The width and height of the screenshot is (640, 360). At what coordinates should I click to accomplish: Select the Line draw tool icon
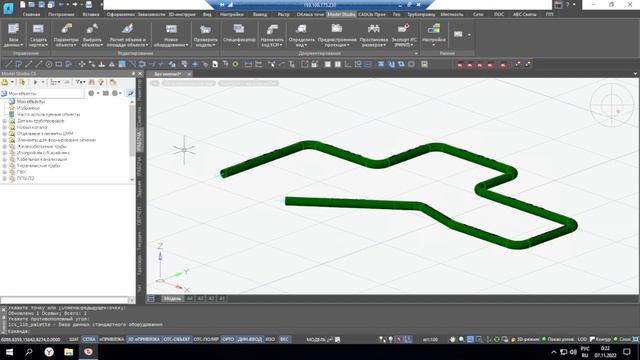[8, 64]
